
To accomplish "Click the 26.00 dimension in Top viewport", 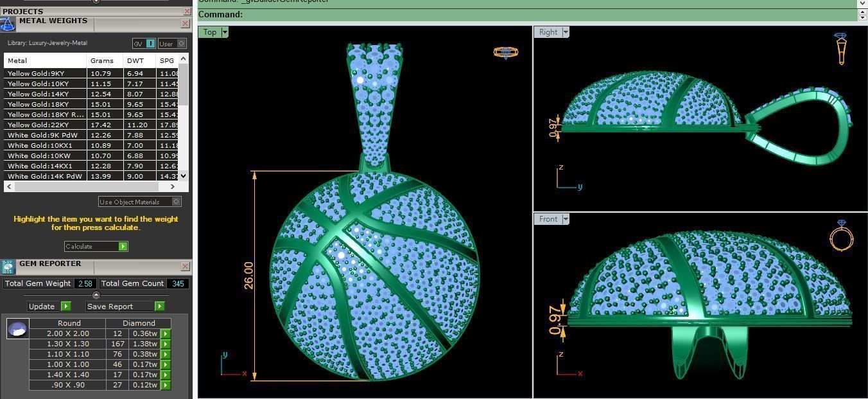I will click(x=248, y=276).
